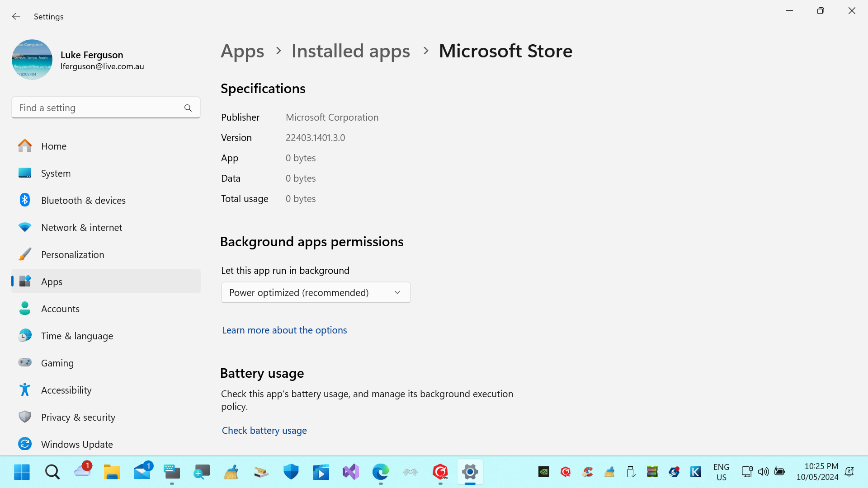868x488 pixels.
Task: Open the media player app in taskbar
Action: [x=321, y=472]
